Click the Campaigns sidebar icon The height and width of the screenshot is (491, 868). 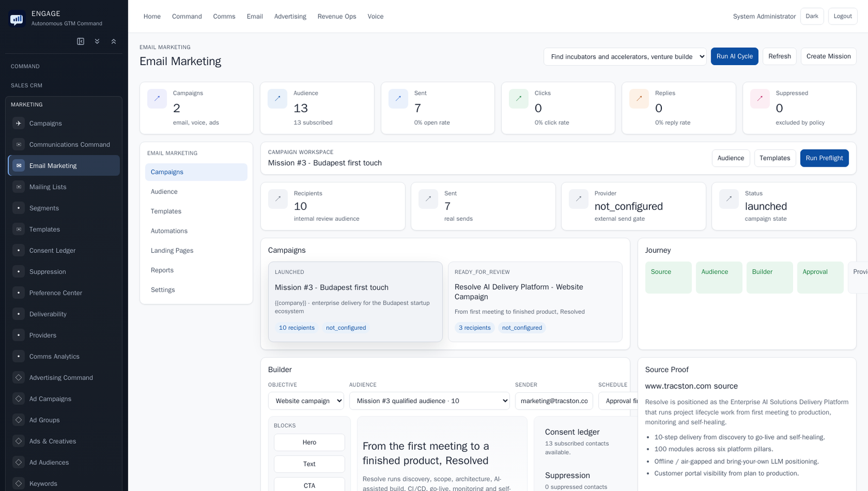click(18, 123)
